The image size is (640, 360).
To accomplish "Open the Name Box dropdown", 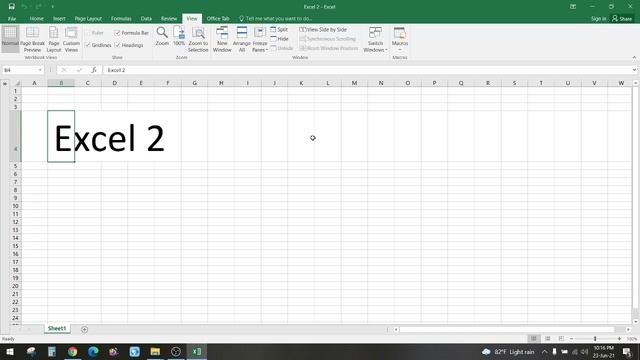I will pos(40,70).
